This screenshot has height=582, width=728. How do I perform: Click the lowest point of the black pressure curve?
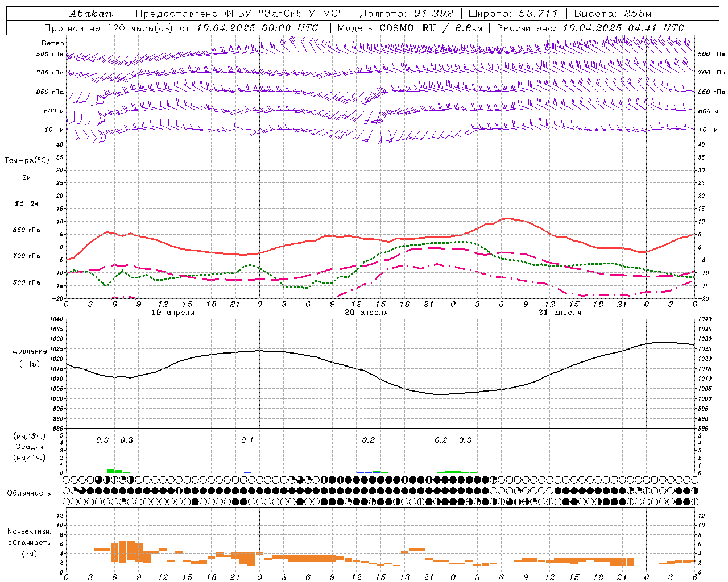point(439,394)
